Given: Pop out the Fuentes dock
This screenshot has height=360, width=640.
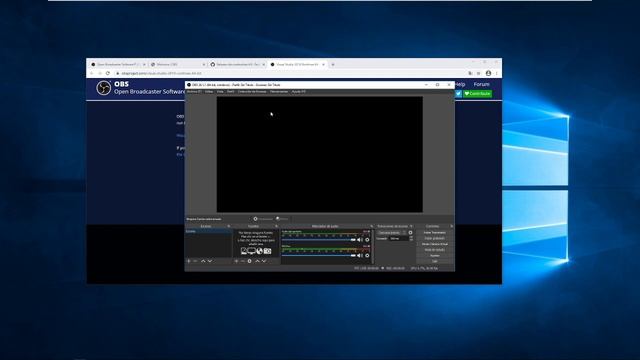Looking at the screenshot, I should click(x=276, y=226).
